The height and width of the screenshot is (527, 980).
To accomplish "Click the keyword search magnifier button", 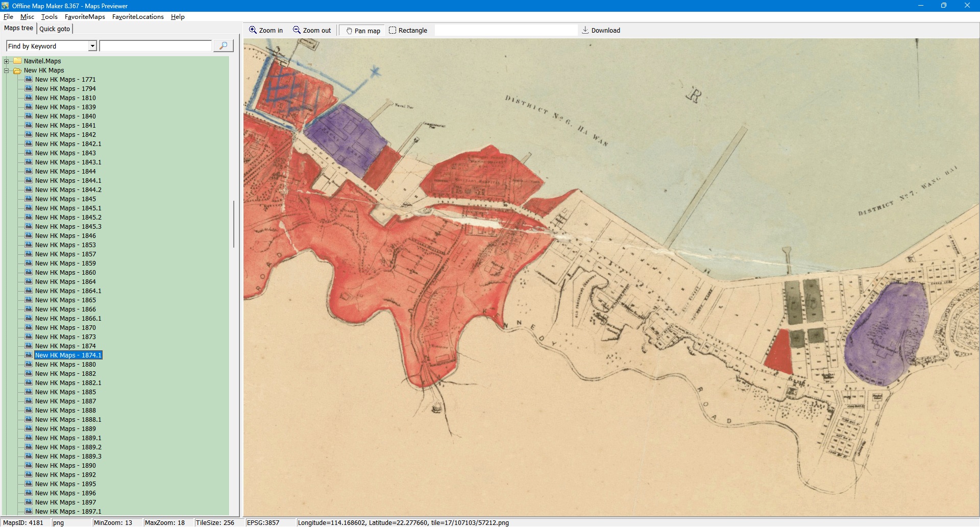I will point(223,46).
